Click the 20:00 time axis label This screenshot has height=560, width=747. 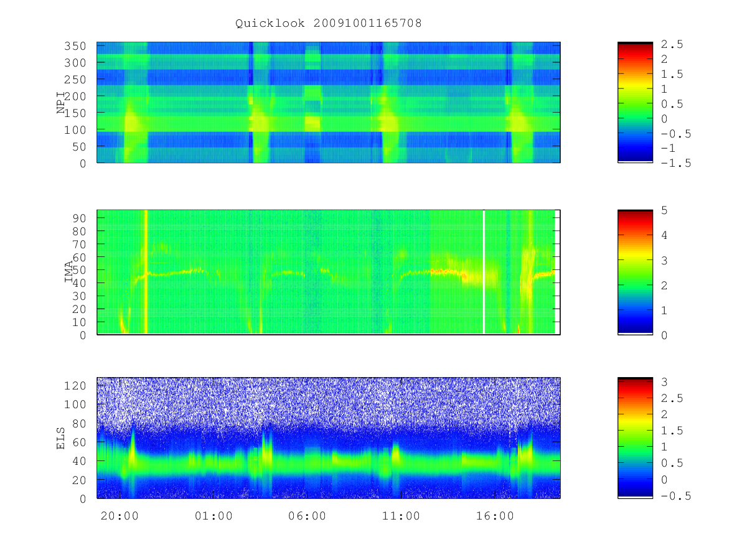[x=119, y=516]
